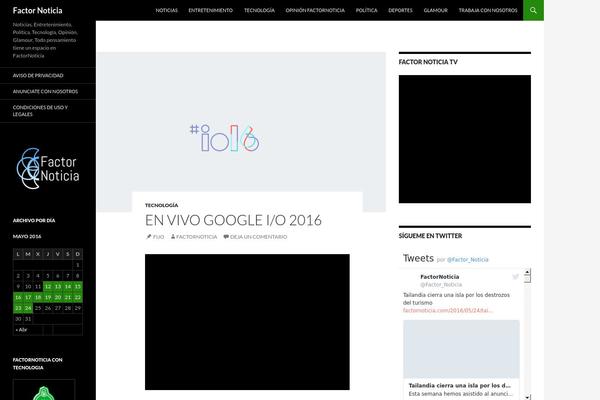The image size is (600, 400).
Task: Open the search icon in header
Action: [x=533, y=10]
